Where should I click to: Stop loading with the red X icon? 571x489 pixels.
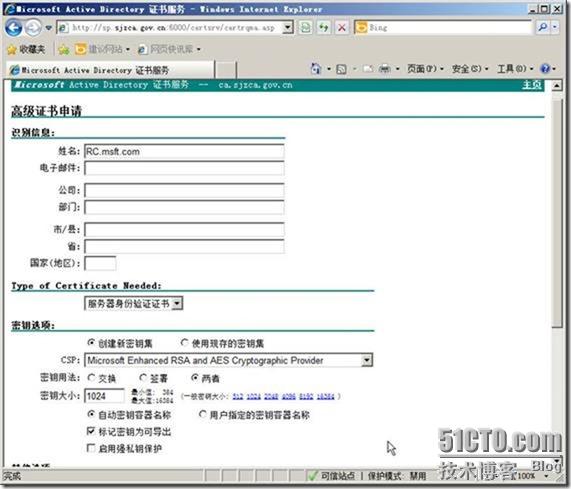(x=342, y=27)
